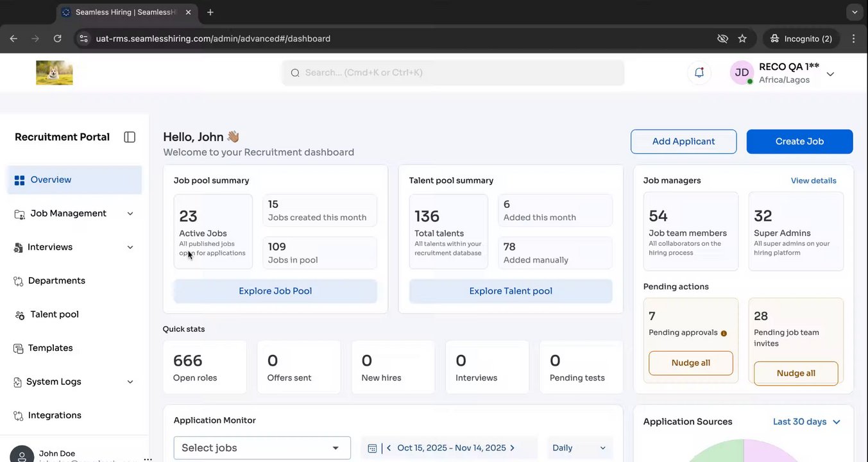This screenshot has height=462, width=868.
Task: Click the Talent pool sidebar icon
Action: tap(19, 314)
